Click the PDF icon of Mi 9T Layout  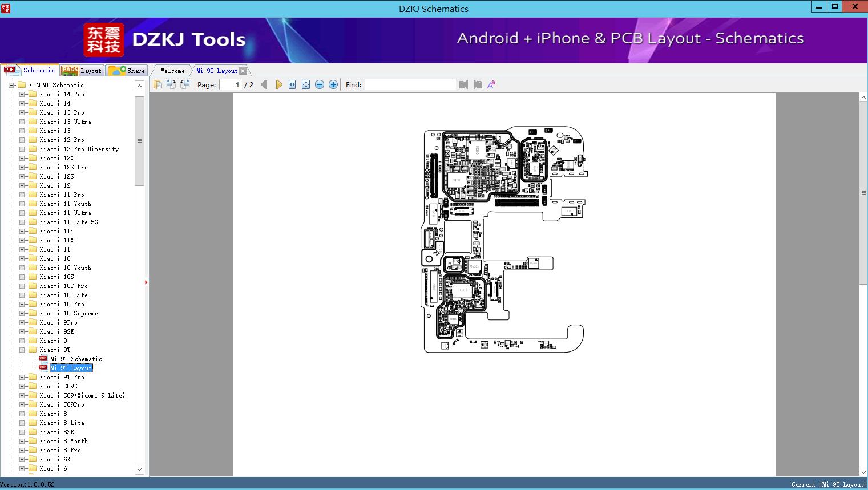click(x=43, y=368)
